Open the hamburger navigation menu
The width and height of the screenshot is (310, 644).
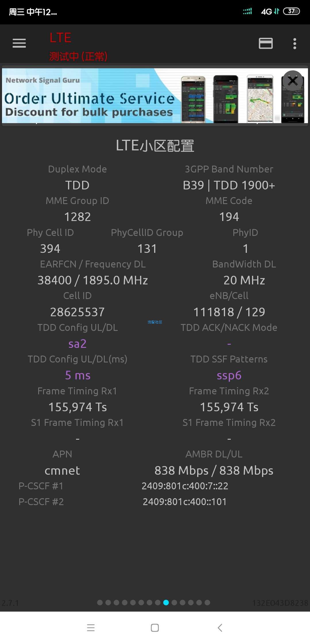[x=19, y=43]
